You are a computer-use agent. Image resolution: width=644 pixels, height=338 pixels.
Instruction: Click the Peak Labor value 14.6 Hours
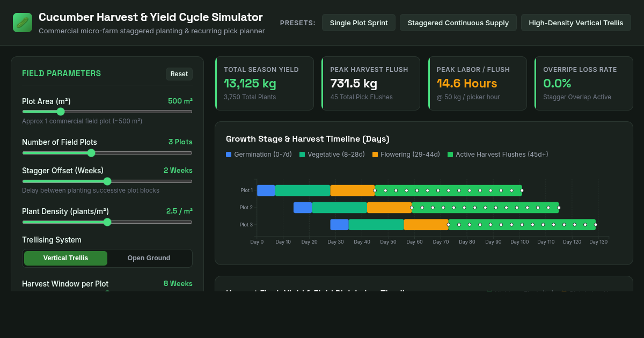point(467,84)
